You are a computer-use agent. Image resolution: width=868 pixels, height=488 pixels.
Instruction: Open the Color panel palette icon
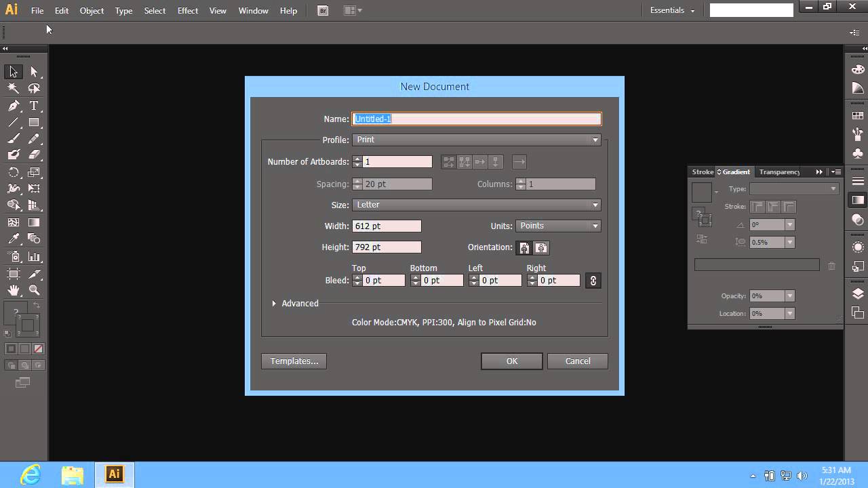tap(858, 69)
